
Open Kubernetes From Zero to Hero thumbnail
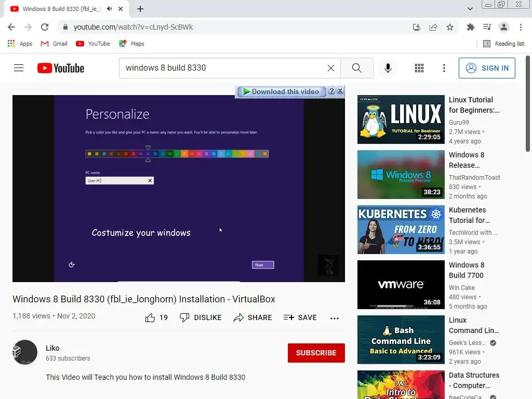(x=401, y=230)
